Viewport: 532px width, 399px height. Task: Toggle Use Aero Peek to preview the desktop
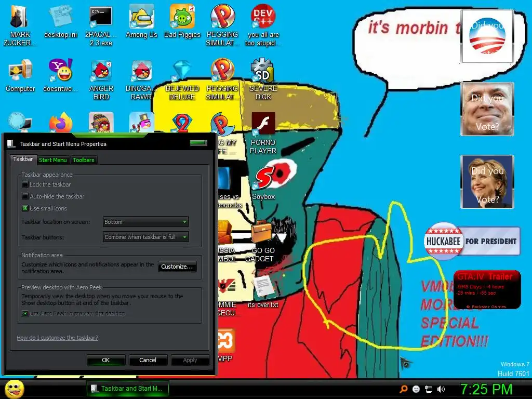[x=25, y=313]
